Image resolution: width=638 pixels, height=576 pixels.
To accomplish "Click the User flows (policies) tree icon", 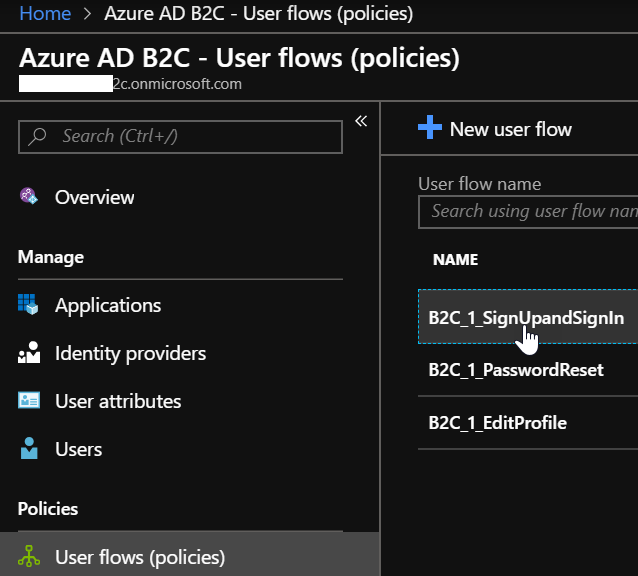I will pos(28,557).
